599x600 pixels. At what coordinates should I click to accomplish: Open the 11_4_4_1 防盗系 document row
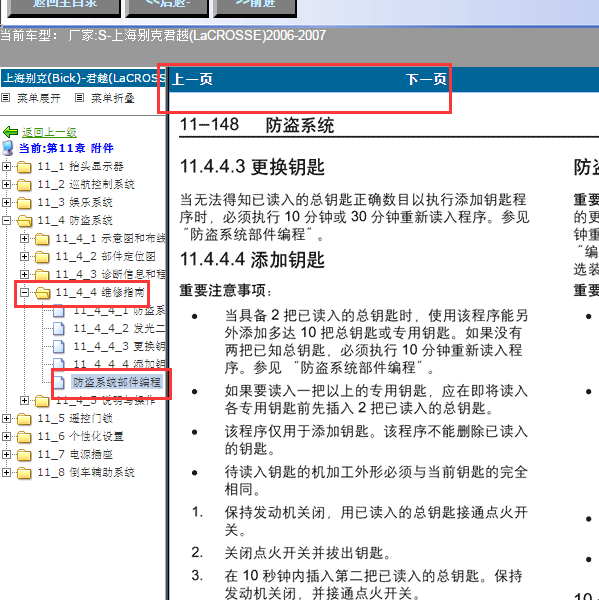tap(109, 310)
